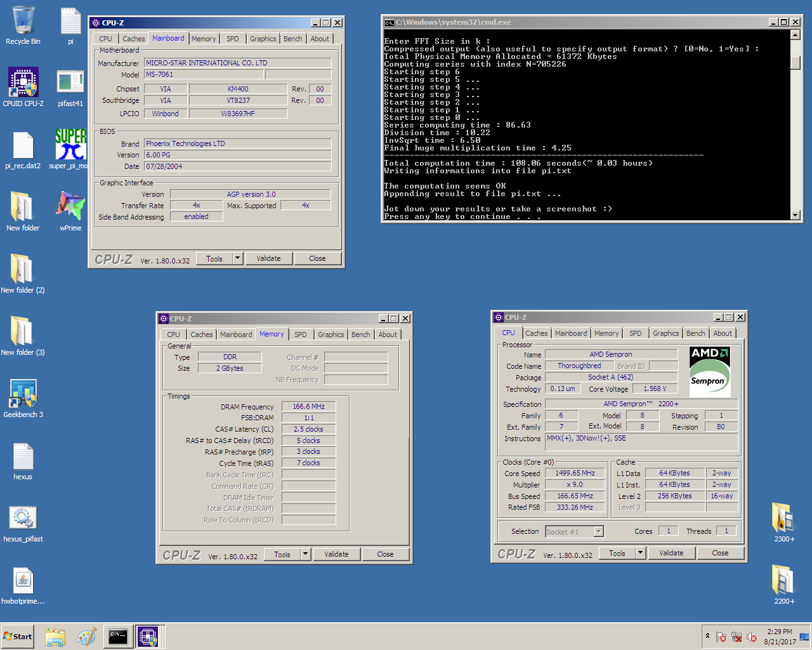This screenshot has height=650, width=812.
Task: Switch to About tab in CPU tab CPU-Z window
Action: click(x=723, y=333)
